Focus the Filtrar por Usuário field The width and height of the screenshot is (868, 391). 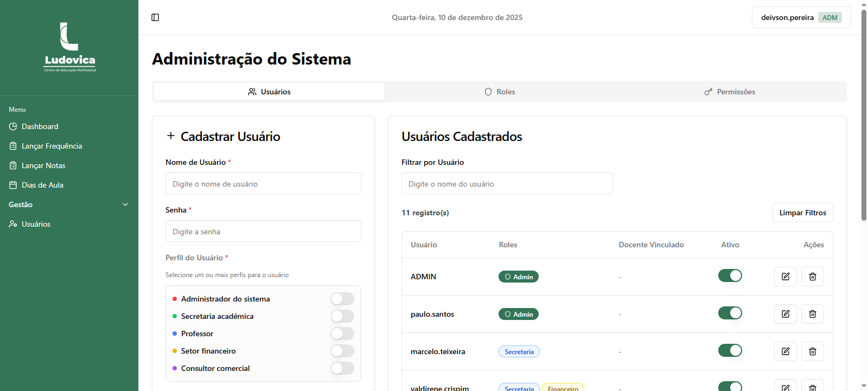click(507, 184)
